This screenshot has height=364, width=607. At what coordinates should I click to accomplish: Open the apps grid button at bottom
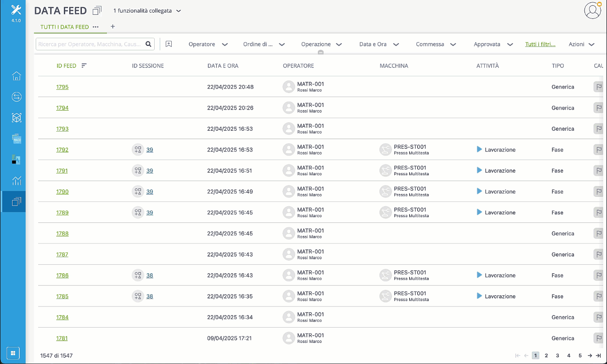click(13, 353)
